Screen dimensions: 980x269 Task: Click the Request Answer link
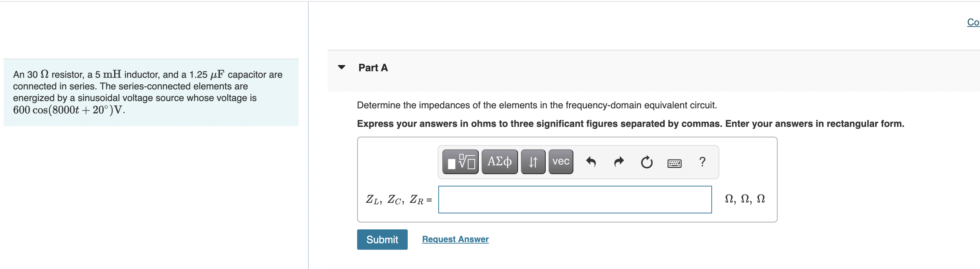455,239
